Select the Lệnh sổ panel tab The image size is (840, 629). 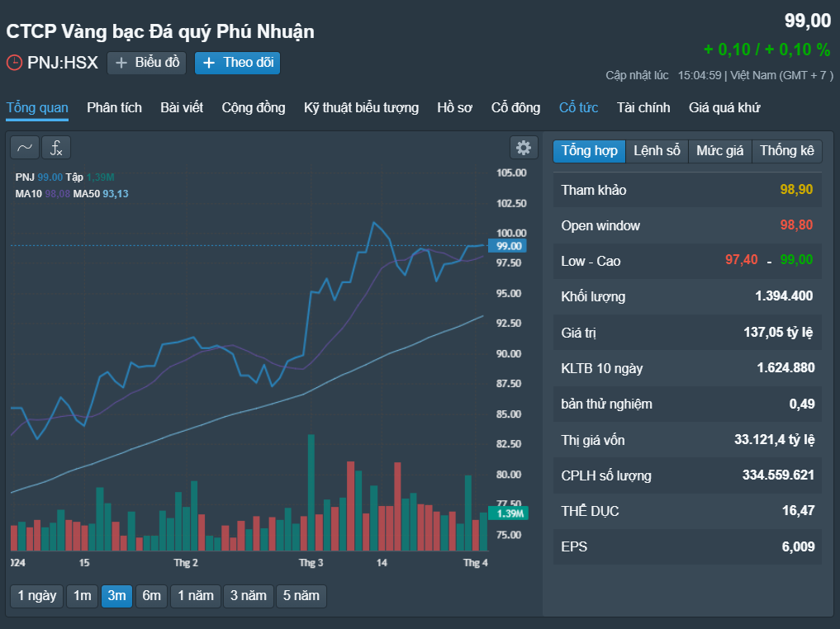pos(657,151)
